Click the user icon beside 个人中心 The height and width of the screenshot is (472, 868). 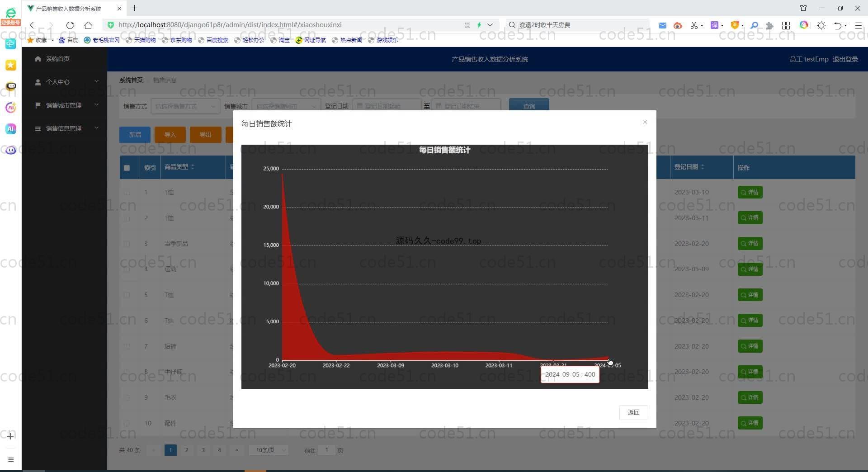click(38, 82)
